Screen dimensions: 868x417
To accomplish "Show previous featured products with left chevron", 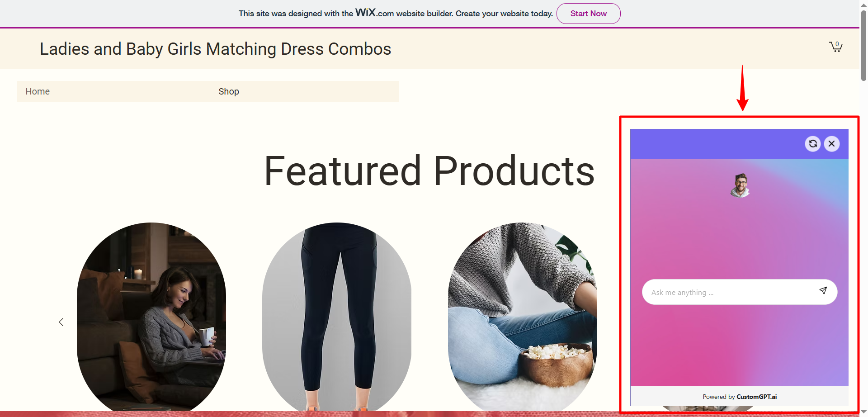I will coord(61,322).
